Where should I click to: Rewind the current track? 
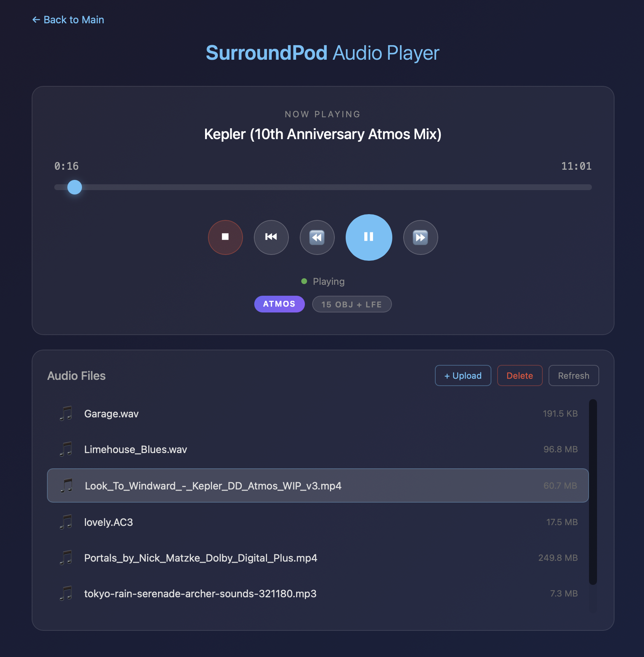click(x=317, y=237)
